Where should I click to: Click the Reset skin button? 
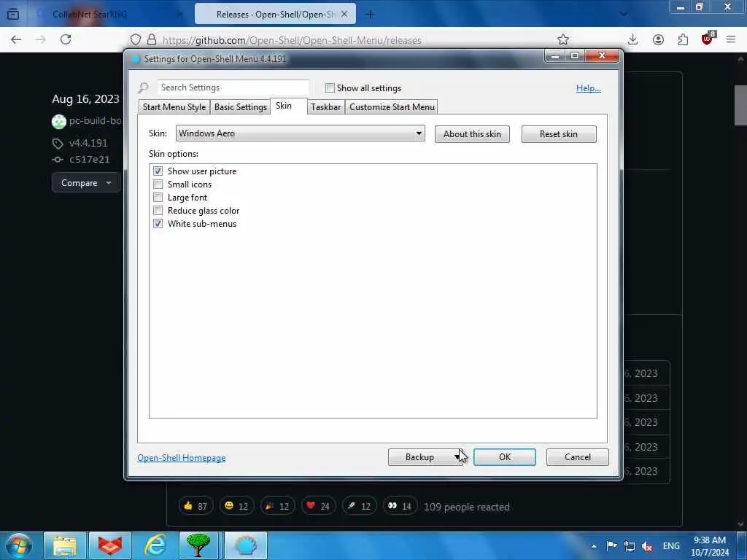click(x=559, y=134)
